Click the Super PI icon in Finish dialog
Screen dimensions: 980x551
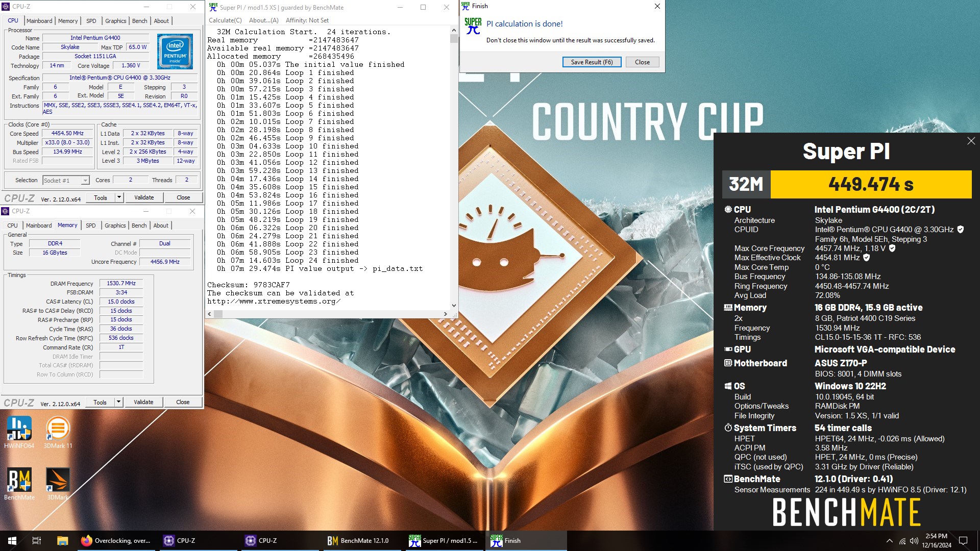click(473, 26)
